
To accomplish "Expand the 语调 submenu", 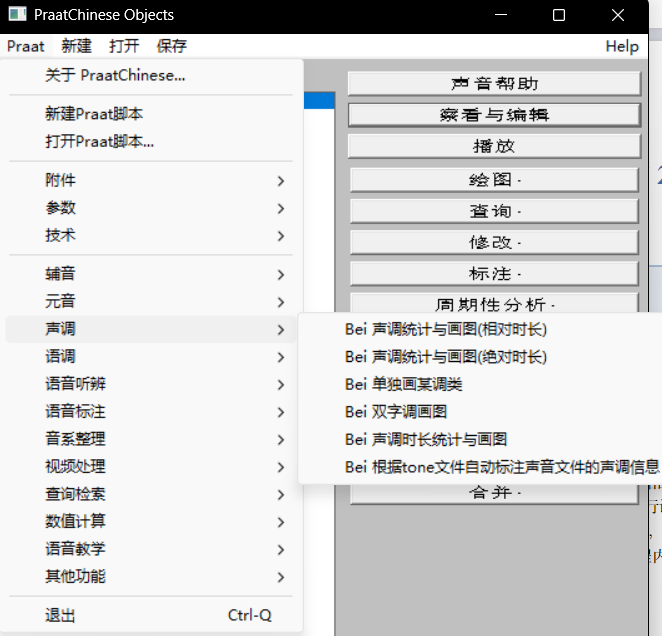I will [151, 356].
